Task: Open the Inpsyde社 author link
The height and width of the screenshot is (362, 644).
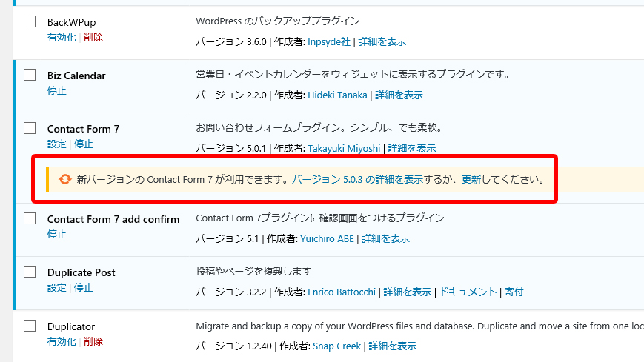Action: click(x=329, y=41)
